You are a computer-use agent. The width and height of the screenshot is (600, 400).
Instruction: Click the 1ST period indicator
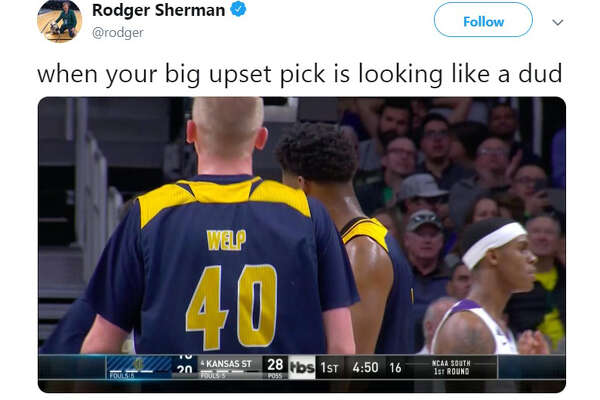(x=329, y=368)
